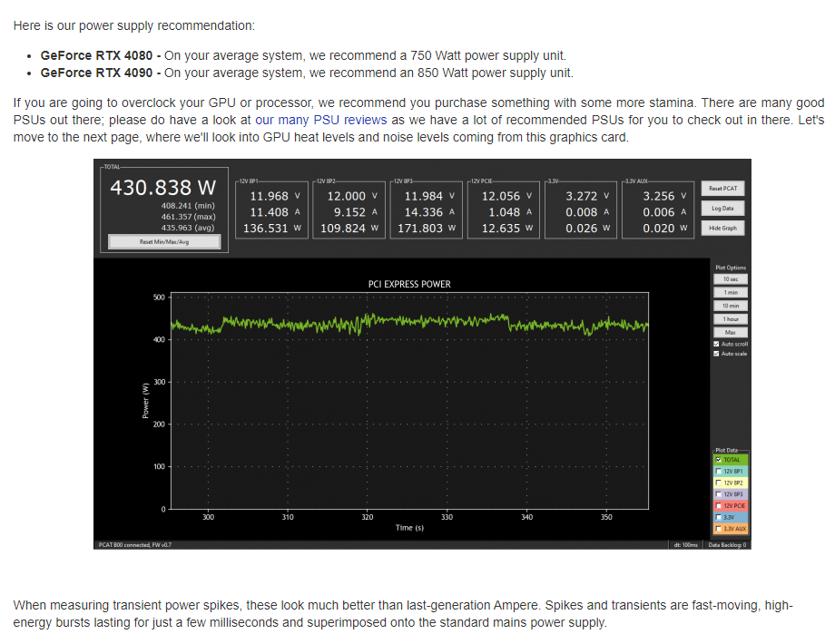This screenshot has height=644, width=825.
Task: Click the PCI EXPRESS POWER chart title
Action: click(x=409, y=284)
